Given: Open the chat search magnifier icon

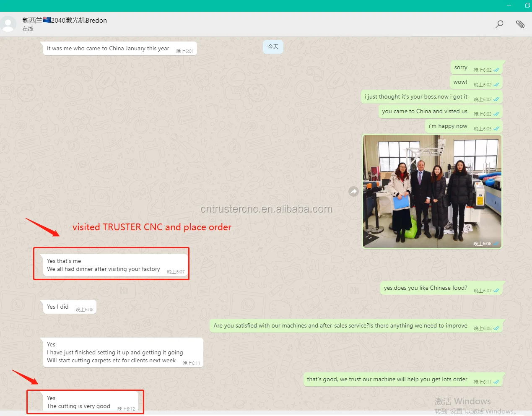Looking at the screenshot, I should [499, 24].
